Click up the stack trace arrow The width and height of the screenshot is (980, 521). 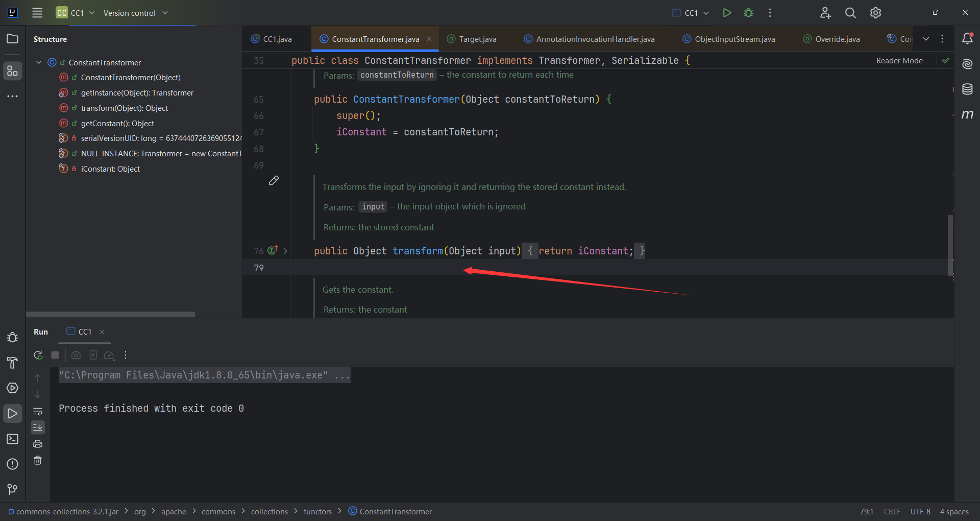(x=38, y=378)
